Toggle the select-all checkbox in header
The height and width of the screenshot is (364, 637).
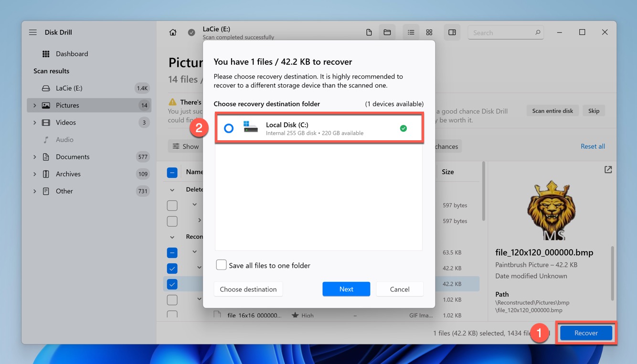click(x=172, y=172)
